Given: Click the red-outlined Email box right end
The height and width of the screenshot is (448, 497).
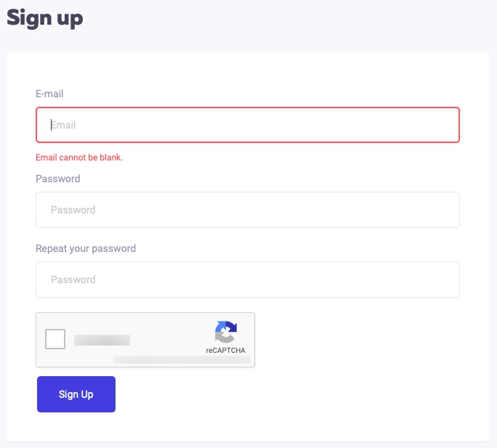Looking at the screenshot, I should coord(443,125).
